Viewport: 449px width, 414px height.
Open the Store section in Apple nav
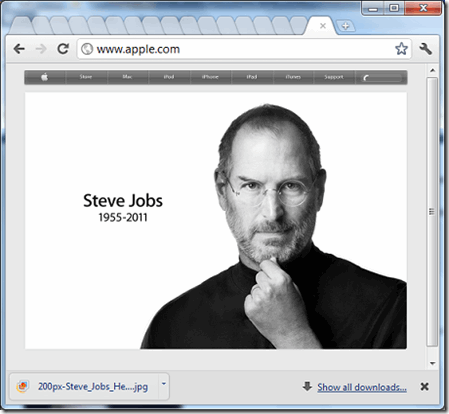(86, 77)
